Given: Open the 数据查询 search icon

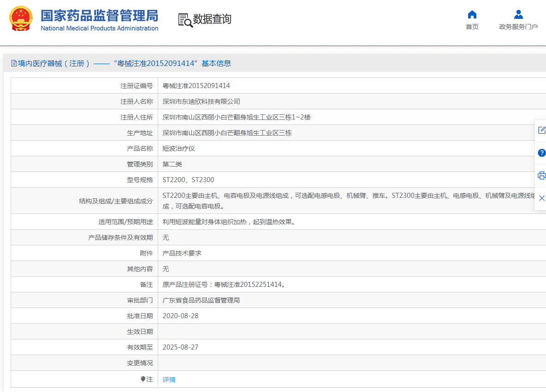Looking at the screenshot, I should point(185,20).
